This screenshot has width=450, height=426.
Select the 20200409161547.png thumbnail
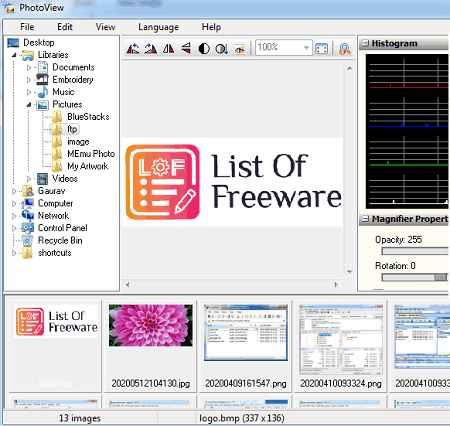point(246,346)
